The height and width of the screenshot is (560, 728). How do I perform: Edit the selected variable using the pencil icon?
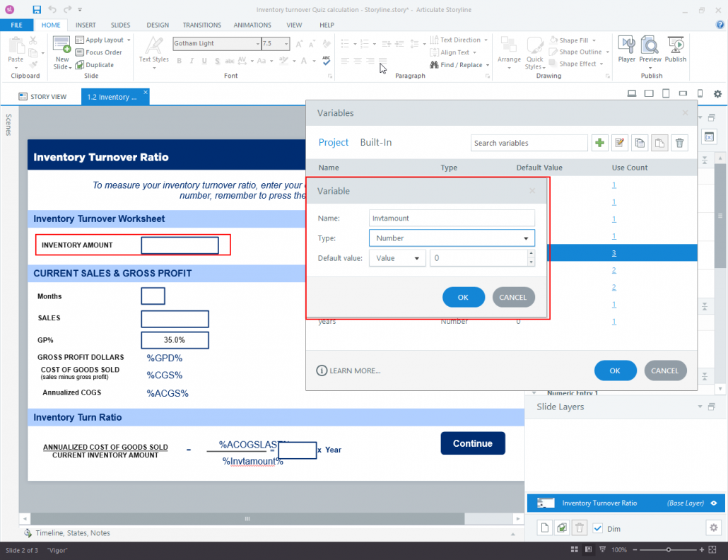619,143
